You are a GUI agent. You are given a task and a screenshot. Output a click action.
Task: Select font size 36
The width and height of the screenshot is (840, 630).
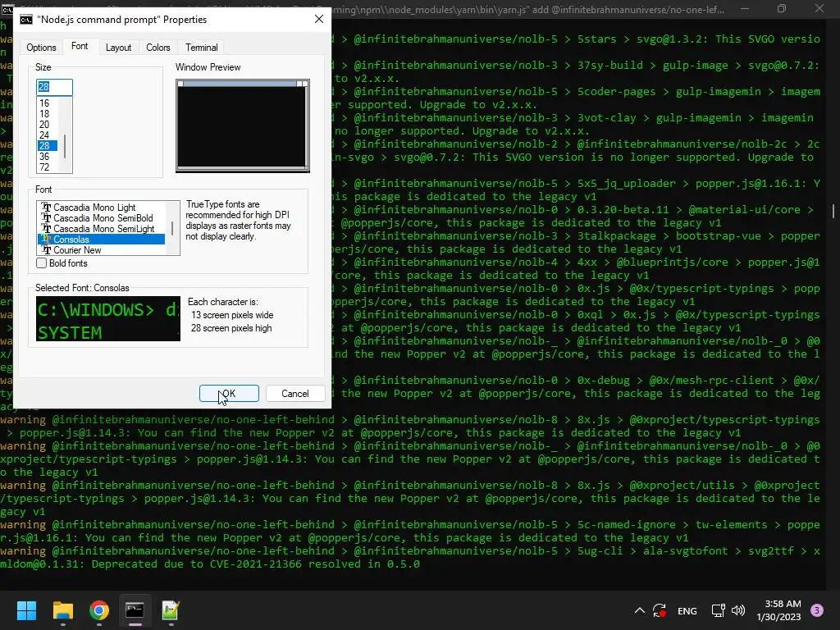(x=44, y=157)
